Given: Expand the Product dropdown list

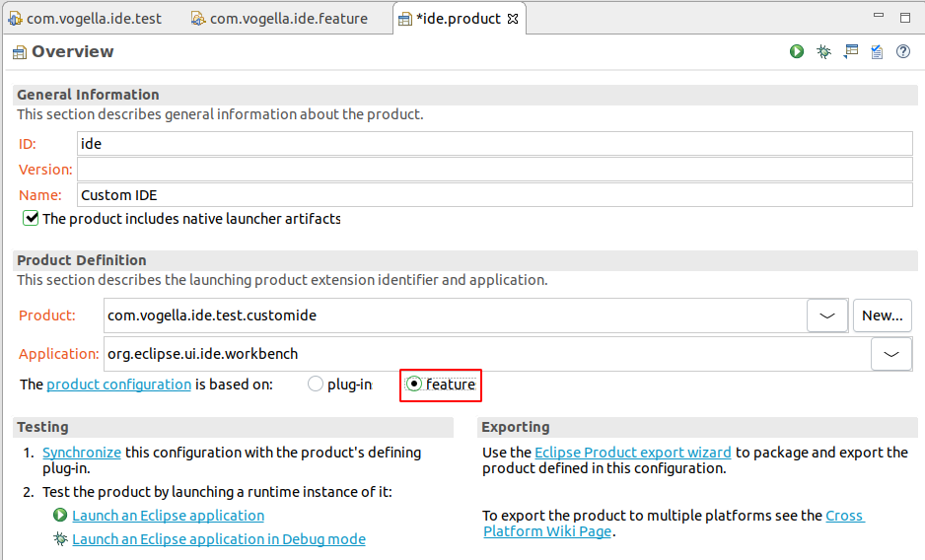Looking at the screenshot, I should point(827,315).
